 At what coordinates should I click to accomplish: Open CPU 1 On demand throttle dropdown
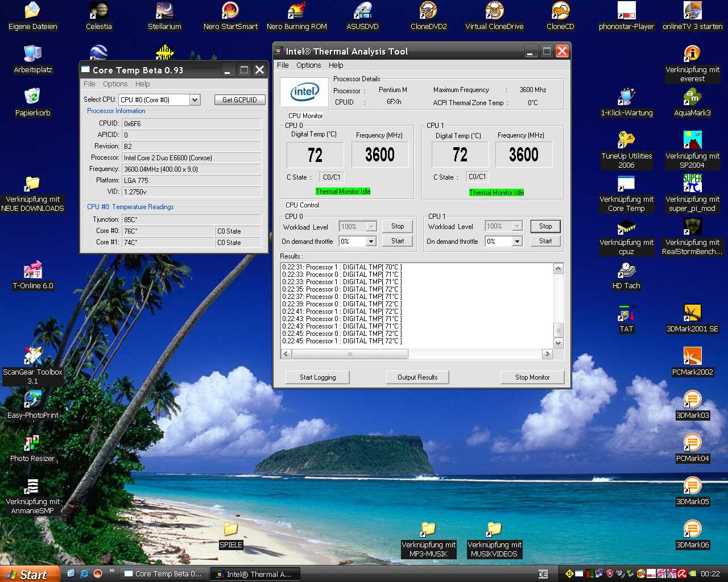click(517, 241)
